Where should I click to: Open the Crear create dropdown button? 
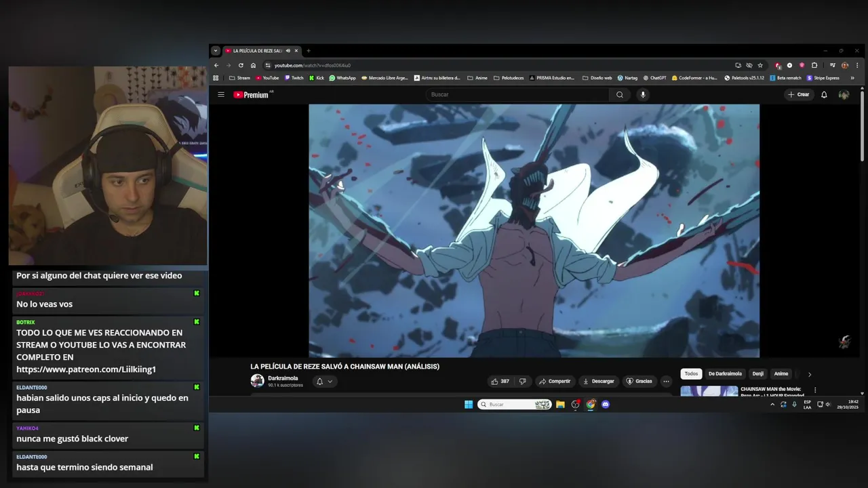(799, 95)
